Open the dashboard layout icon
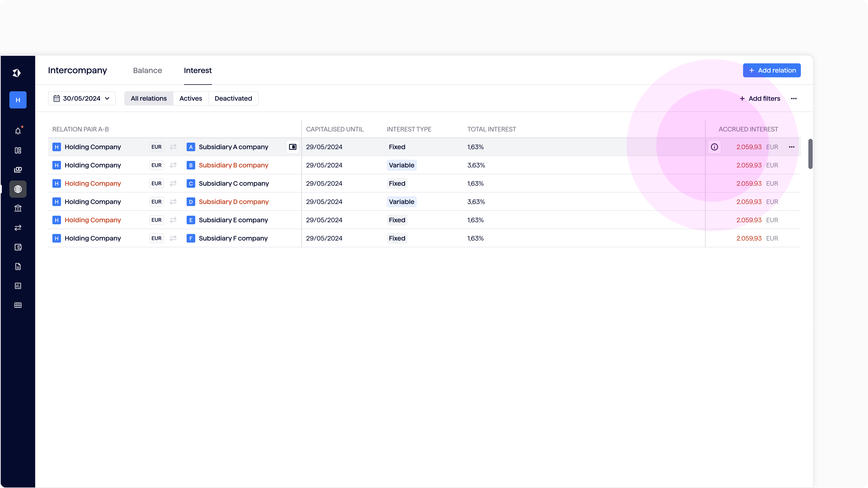868x488 pixels. (x=18, y=150)
